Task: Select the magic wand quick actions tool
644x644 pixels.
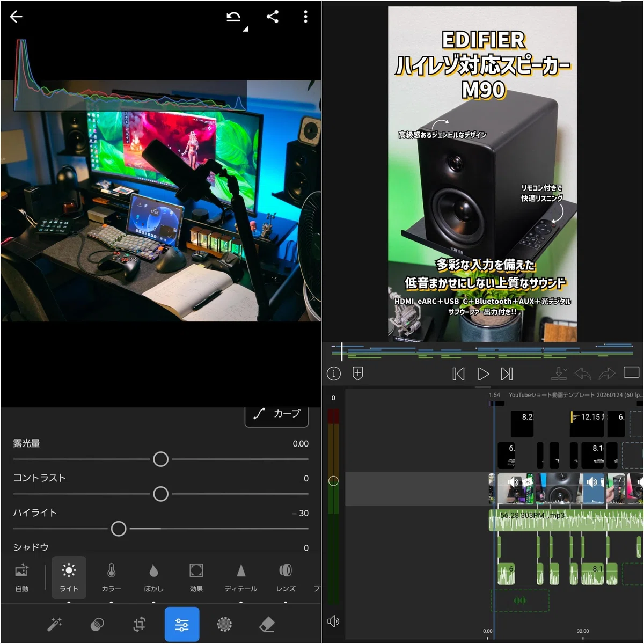Action: click(x=55, y=624)
